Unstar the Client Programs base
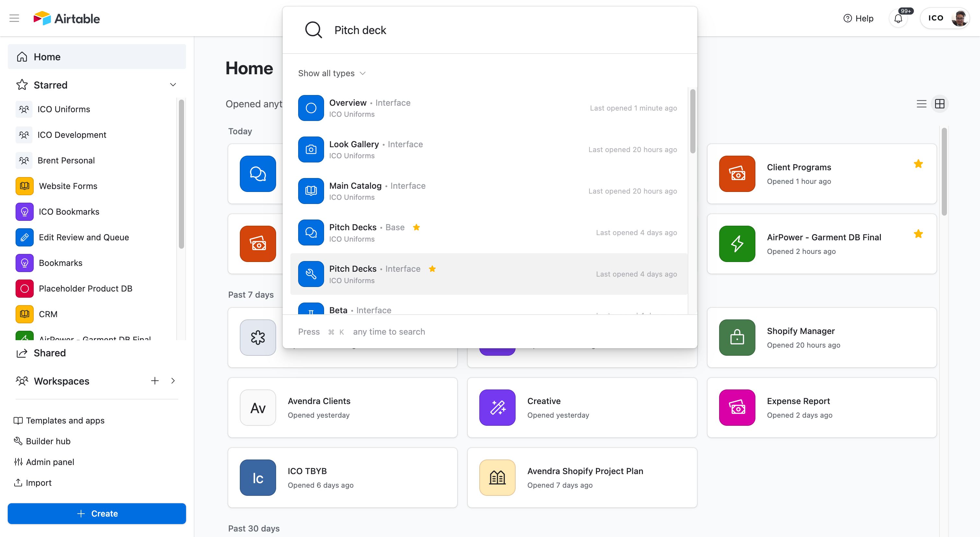Viewport: 980px width, 537px height. 918,164
